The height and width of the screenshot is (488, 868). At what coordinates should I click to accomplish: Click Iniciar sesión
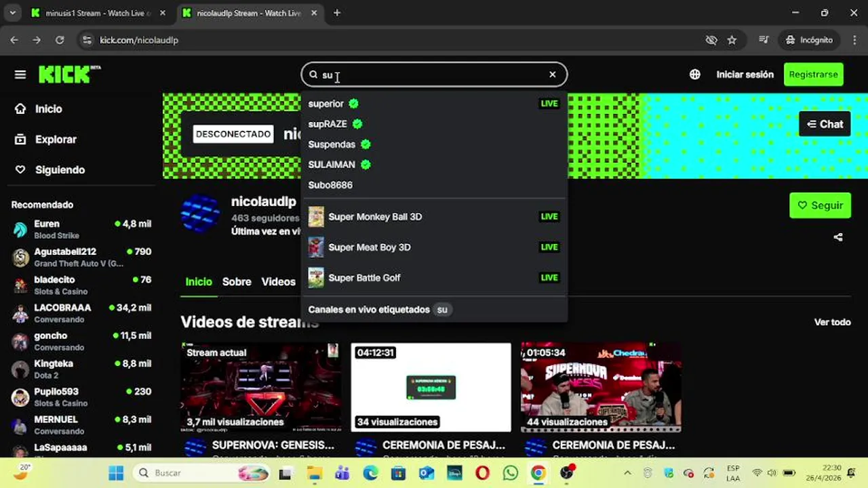(x=745, y=75)
